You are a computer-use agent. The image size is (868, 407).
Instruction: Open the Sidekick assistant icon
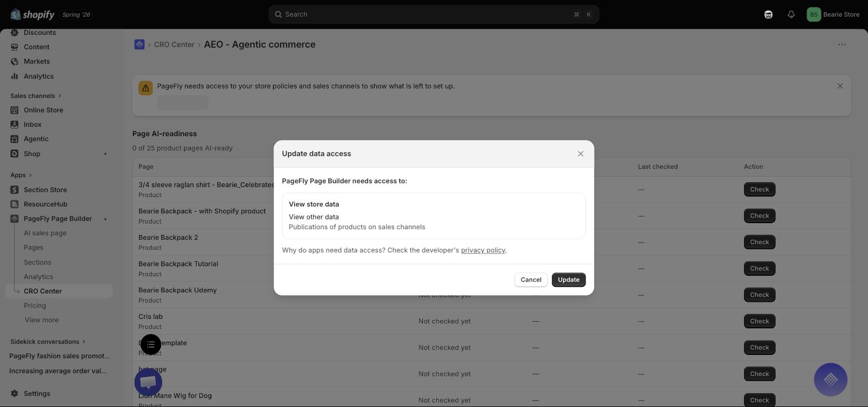[768, 14]
